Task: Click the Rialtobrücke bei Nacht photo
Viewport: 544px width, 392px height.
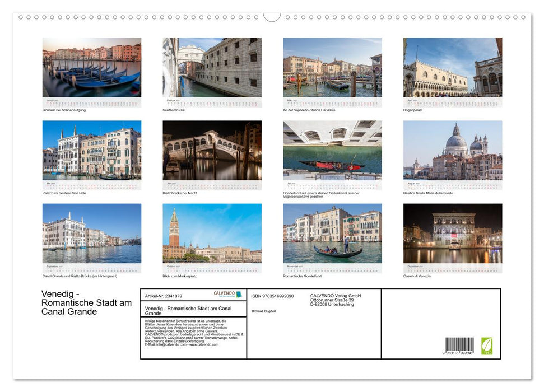Action: coord(212,150)
